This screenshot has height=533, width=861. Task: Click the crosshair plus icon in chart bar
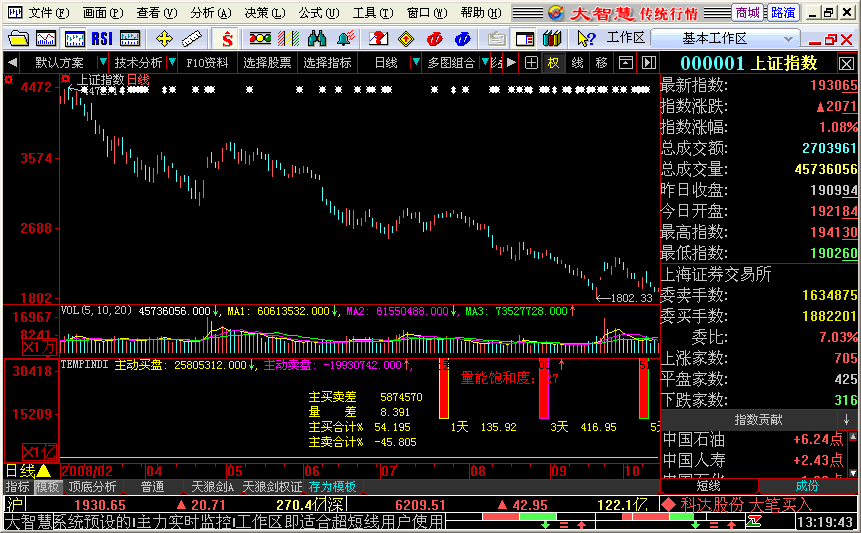pyautogui.click(x=531, y=63)
